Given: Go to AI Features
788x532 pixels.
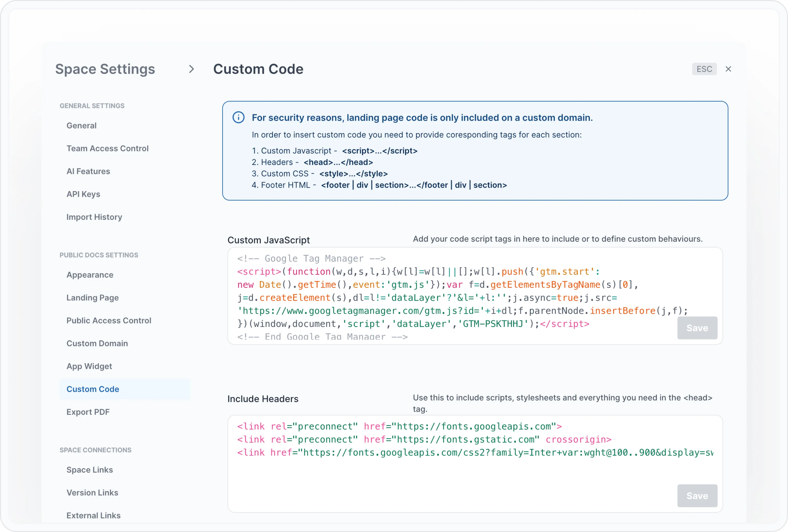Looking at the screenshot, I should click(88, 172).
